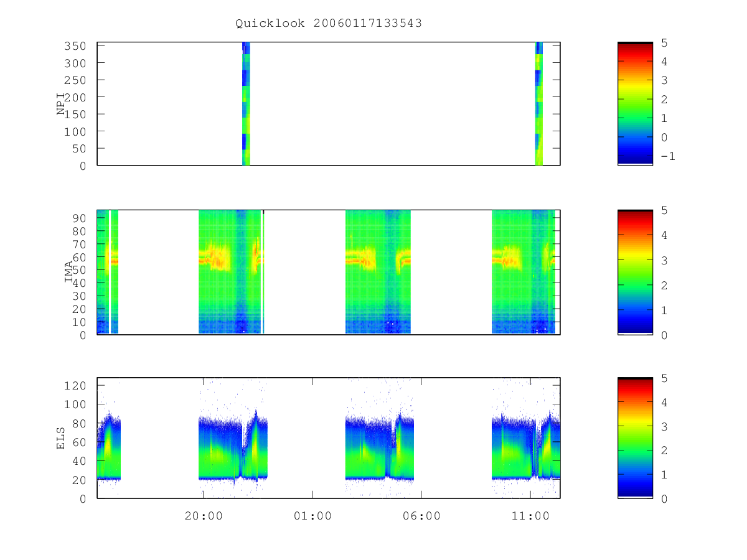Viewport: 747px width, 560px height.
Task: Select the ELS y-axis label
Action: (61, 438)
